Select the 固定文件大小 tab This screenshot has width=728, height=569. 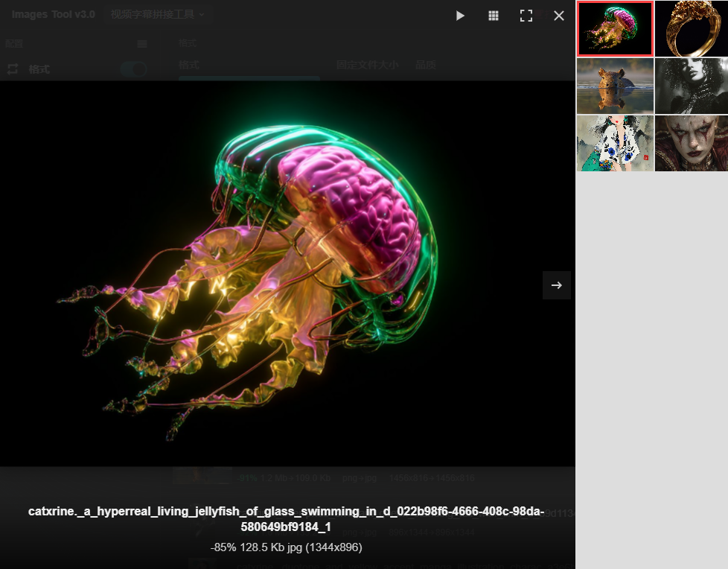click(x=367, y=65)
